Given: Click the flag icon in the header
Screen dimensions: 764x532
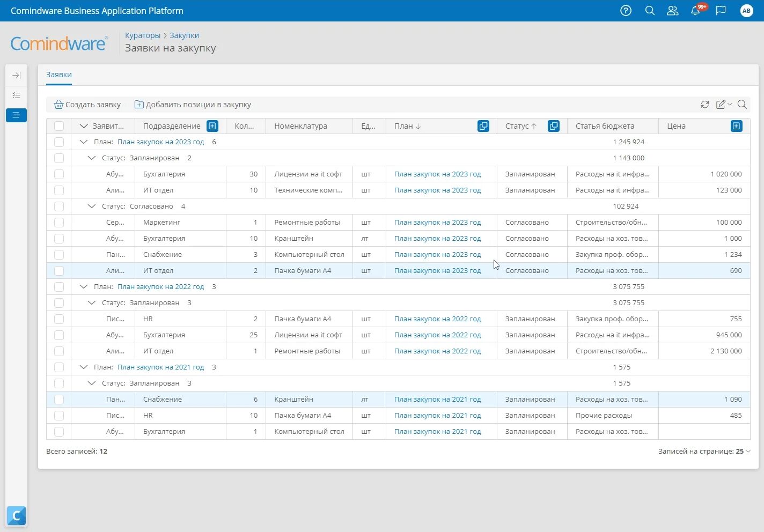Looking at the screenshot, I should click(x=721, y=11).
